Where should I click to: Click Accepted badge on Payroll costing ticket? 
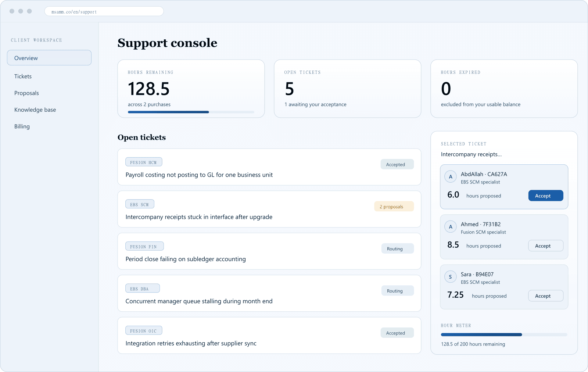pyautogui.click(x=397, y=164)
